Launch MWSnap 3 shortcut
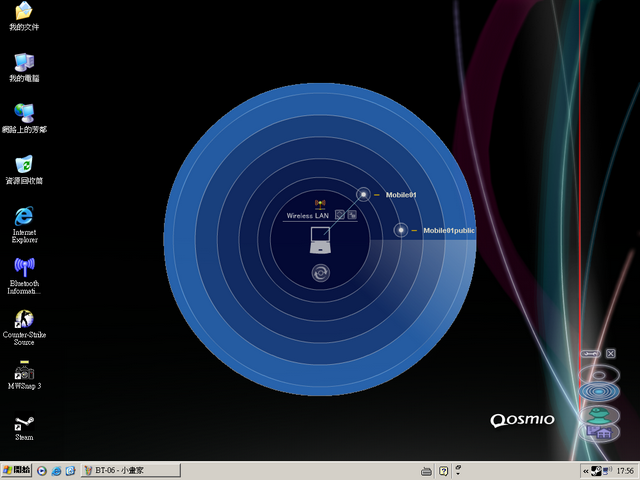 point(24,375)
